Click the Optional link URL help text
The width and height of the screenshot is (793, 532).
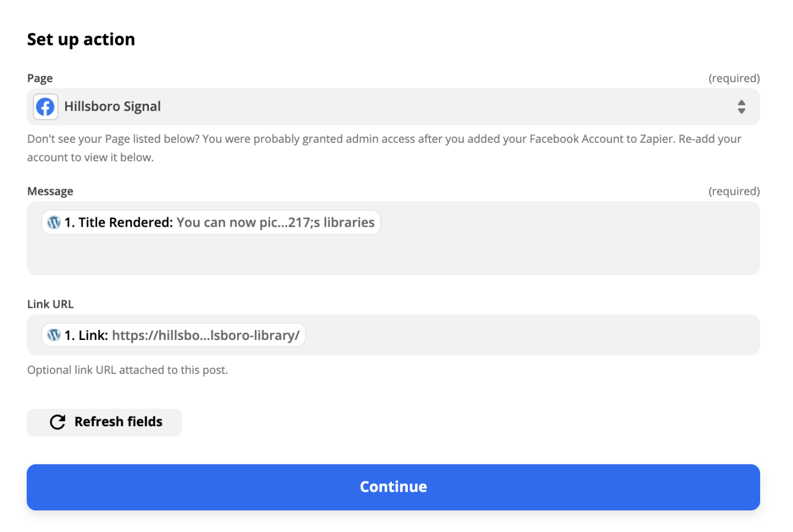127,370
